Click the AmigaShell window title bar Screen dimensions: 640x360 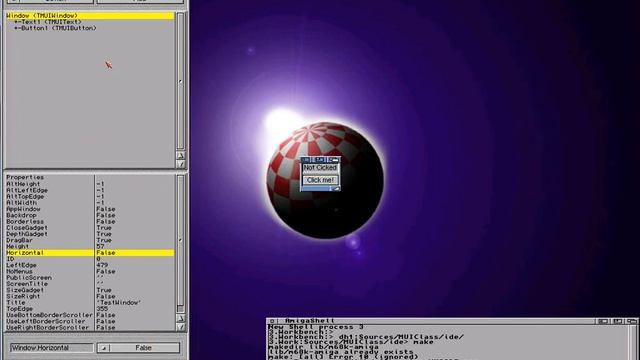click(x=437, y=321)
